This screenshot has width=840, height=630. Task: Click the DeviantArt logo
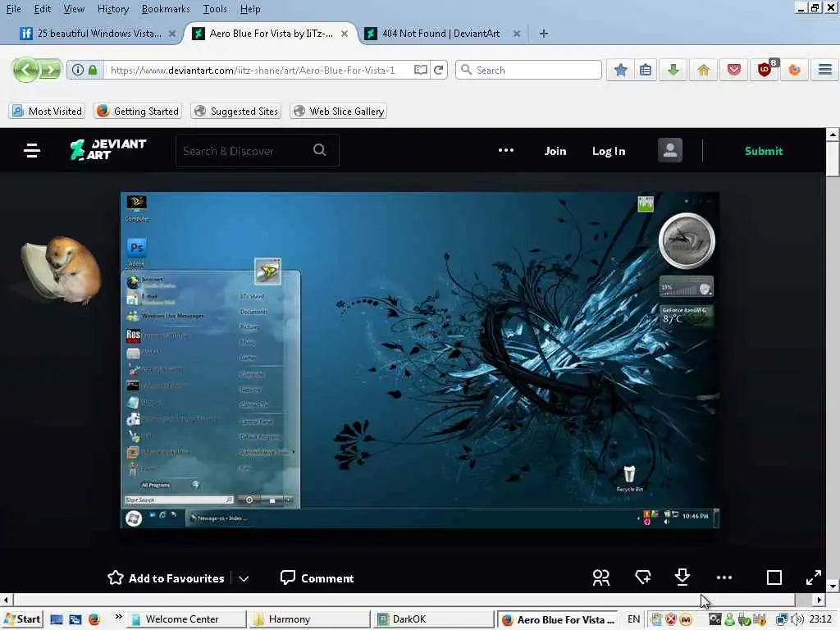pyautogui.click(x=108, y=149)
